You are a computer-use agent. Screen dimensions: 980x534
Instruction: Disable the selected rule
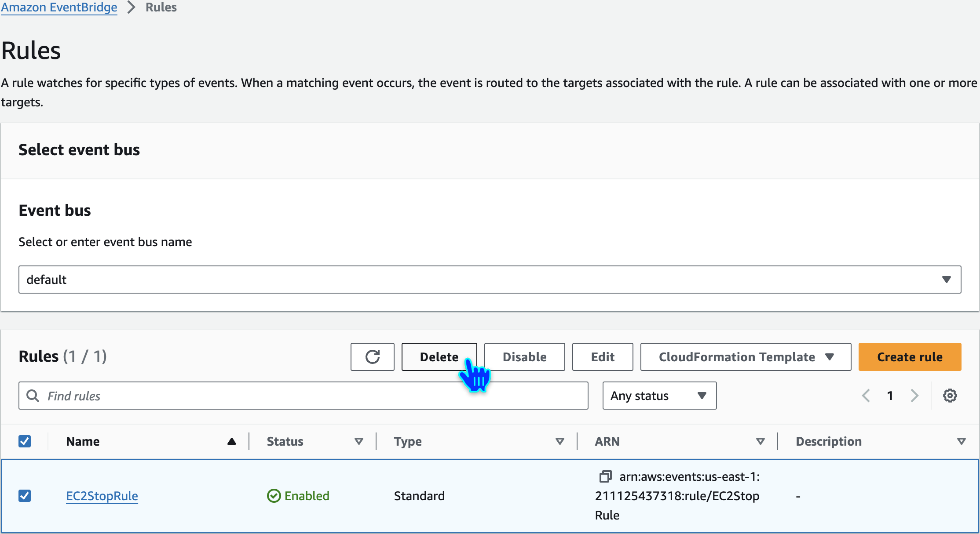point(524,357)
